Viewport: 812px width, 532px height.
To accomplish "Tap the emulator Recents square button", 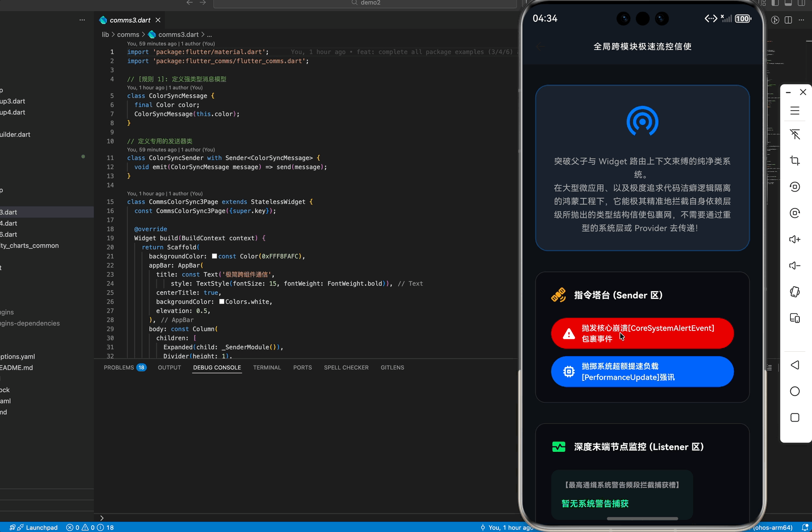I will [795, 417].
